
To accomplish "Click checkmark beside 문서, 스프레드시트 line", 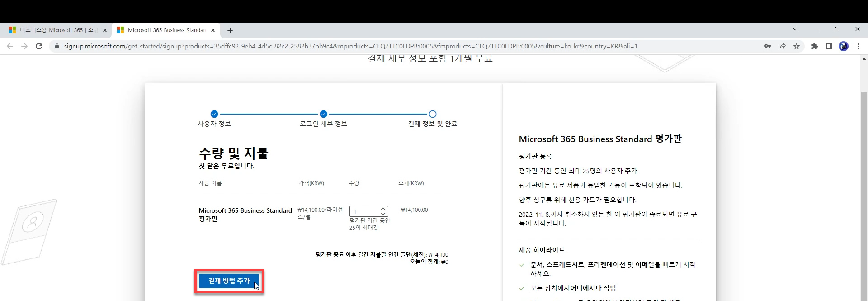I will [x=522, y=265].
